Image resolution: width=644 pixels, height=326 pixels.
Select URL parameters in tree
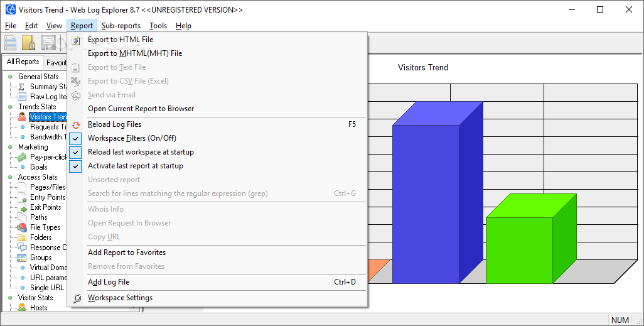[x=48, y=278]
